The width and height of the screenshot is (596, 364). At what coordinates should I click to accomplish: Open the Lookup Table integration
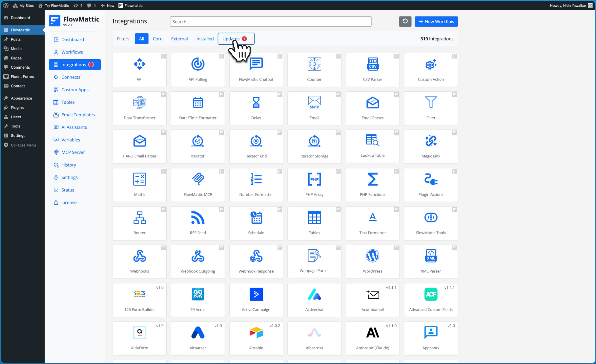click(372, 146)
